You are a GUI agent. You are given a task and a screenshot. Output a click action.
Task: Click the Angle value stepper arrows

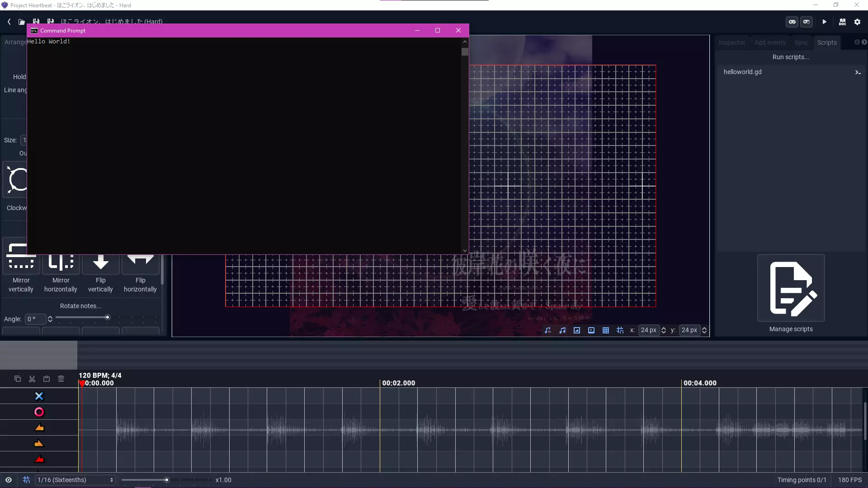[50, 319]
